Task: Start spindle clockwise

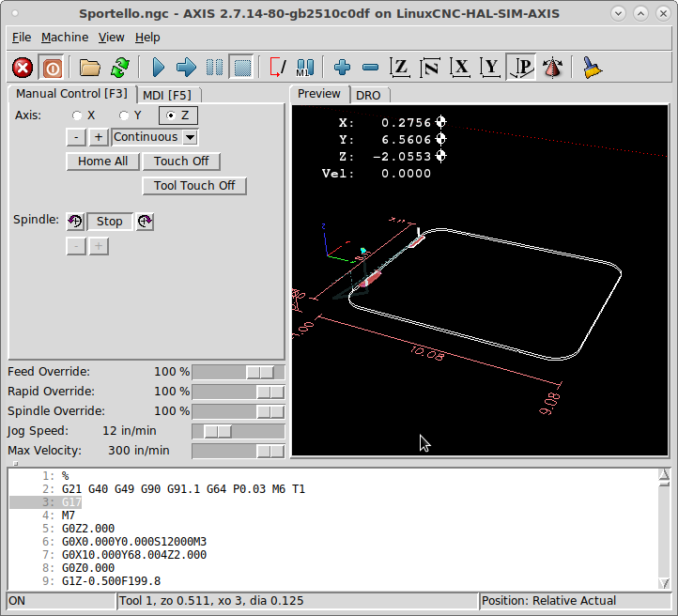Action: [145, 222]
